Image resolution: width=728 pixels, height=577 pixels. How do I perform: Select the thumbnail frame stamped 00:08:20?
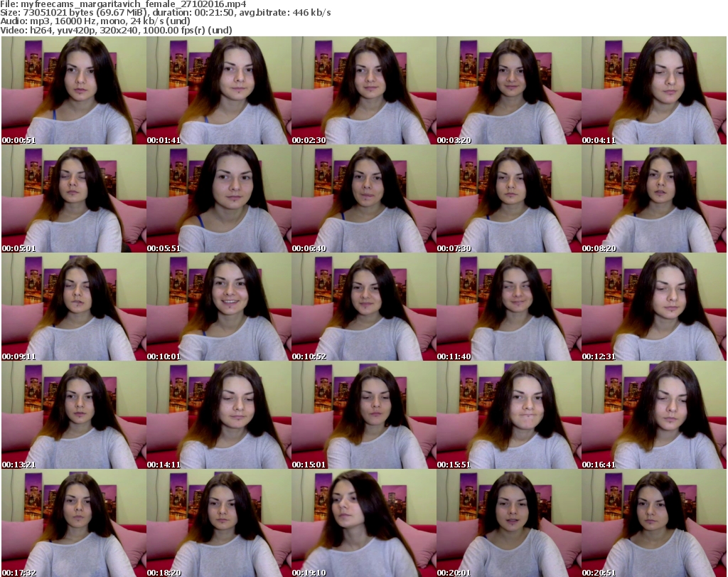click(654, 198)
